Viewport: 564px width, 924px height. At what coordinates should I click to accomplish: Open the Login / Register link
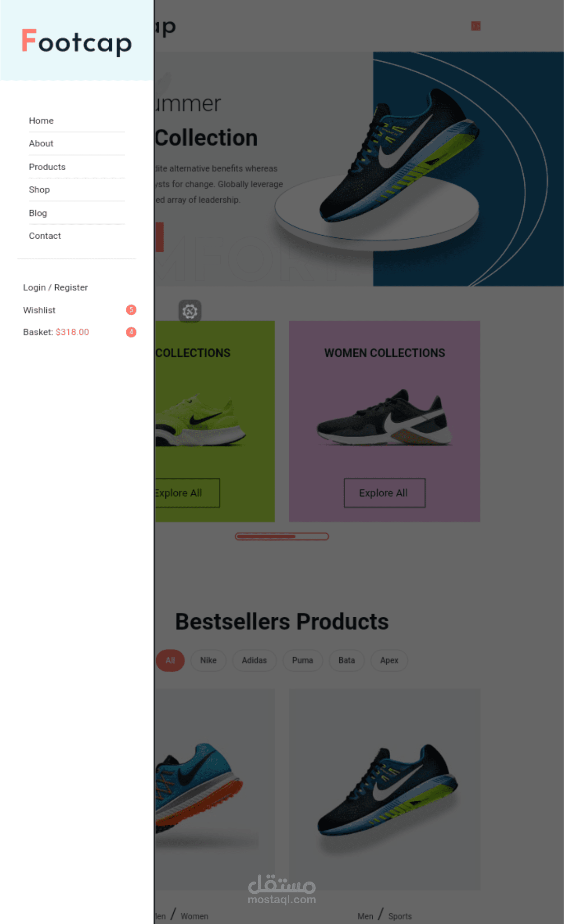[55, 287]
